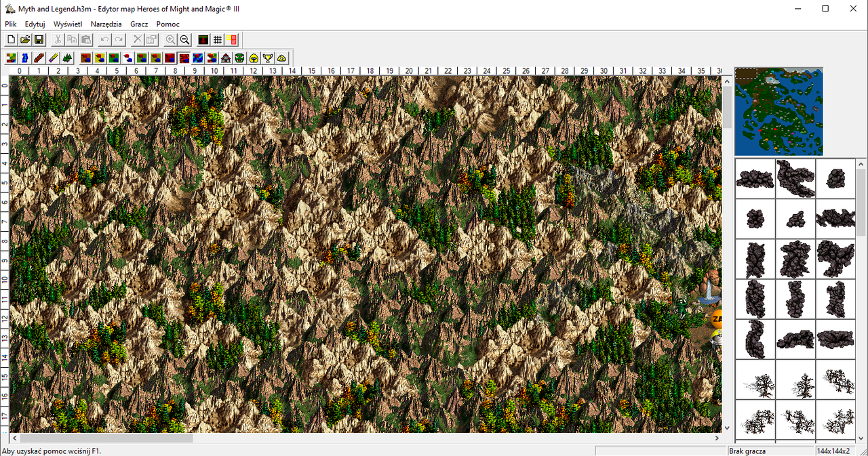Click the map horizontal scrollbar thumb
The image size is (868, 456).
[106, 438]
